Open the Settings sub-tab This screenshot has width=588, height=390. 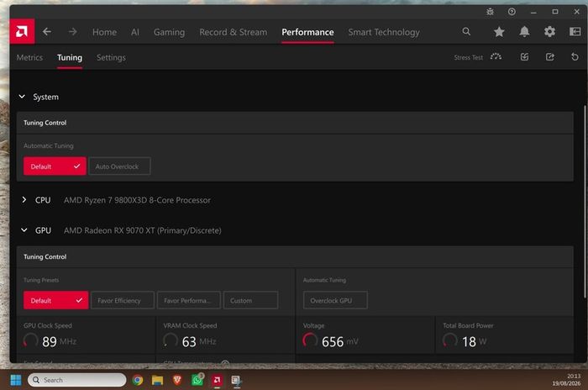pyautogui.click(x=111, y=57)
